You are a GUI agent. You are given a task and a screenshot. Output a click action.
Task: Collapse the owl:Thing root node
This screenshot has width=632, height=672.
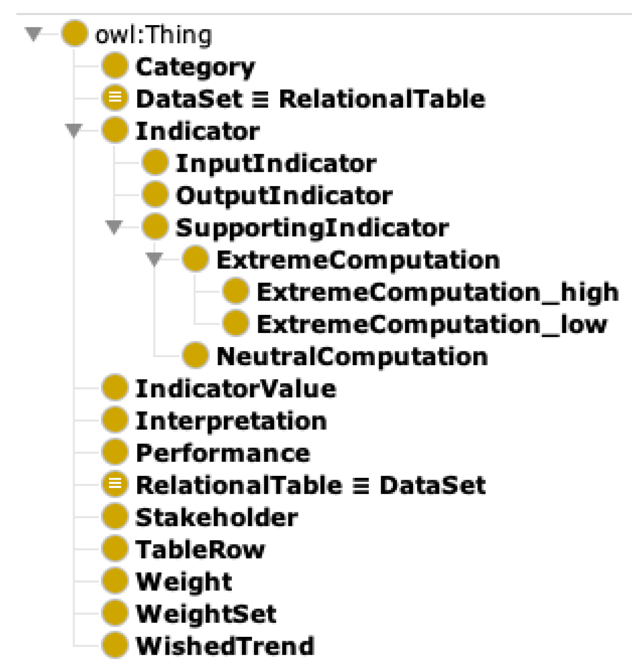coord(33,34)
